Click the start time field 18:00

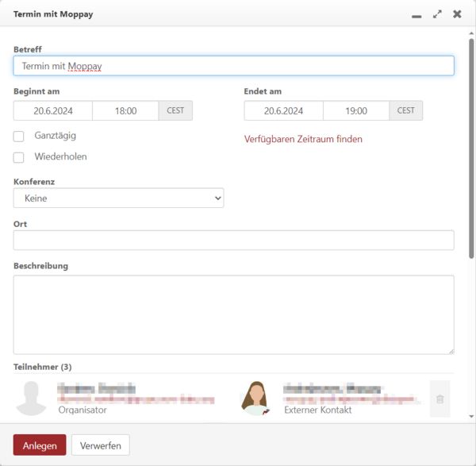125,110
